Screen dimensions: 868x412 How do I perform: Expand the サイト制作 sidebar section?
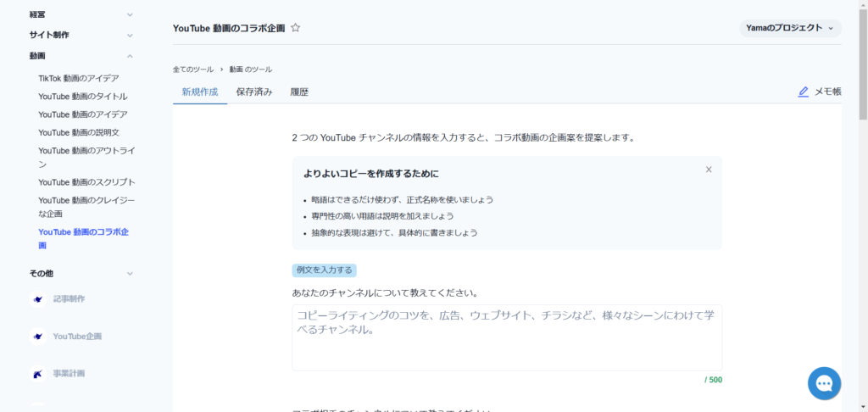[x=81, y=35]
